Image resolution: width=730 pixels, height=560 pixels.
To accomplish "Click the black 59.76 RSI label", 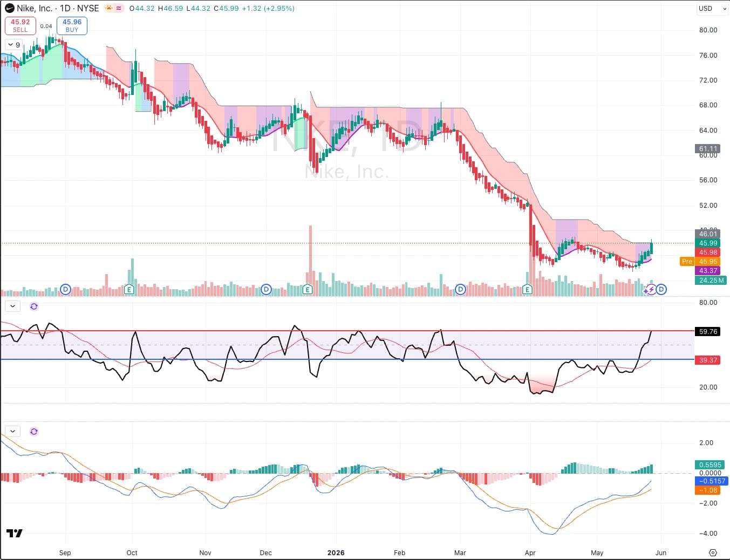I will pos(708,332).
